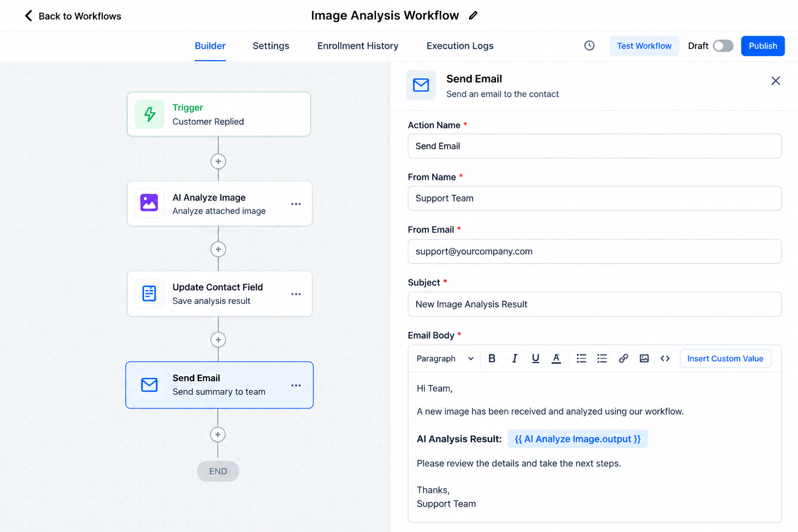Open the Send Email node options menu
This screenshot has height=532, width=798.
[x=296, y=385]
